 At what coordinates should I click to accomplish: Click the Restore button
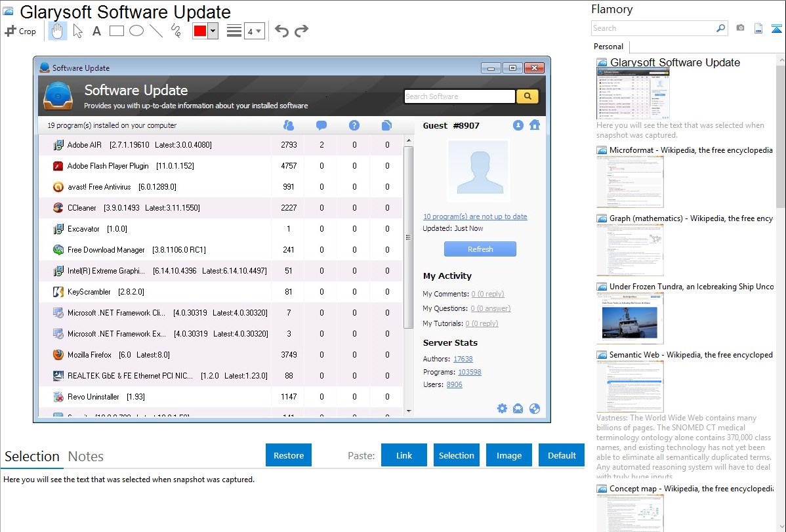(x=289, y=455)
